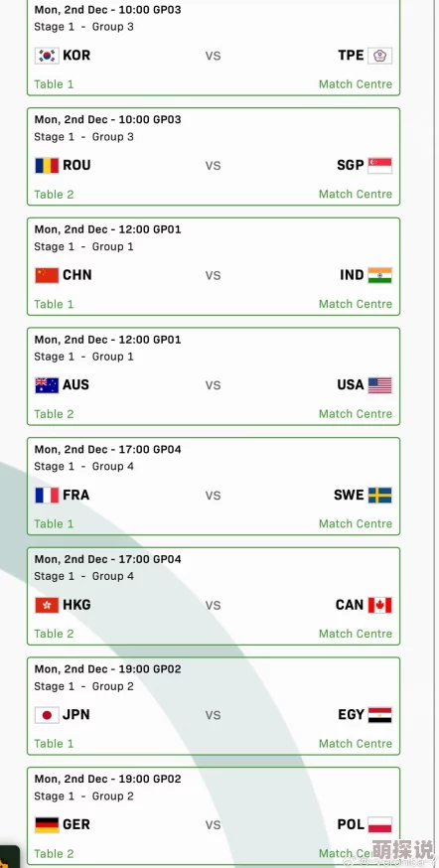
Task: Click the USA flag icon
Action: 379,385
